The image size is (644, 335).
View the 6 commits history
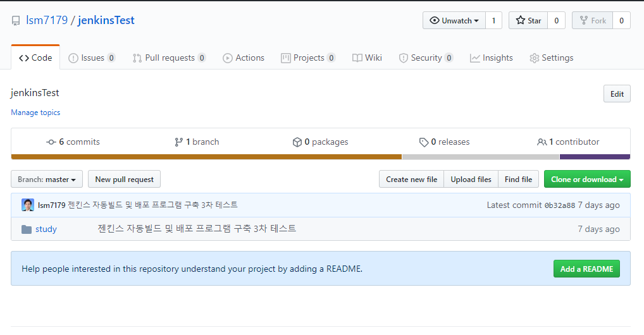click(x=73, y=142)
